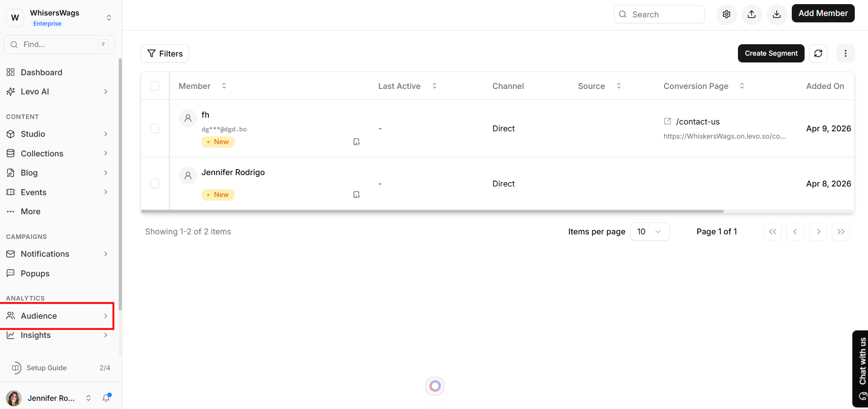This screenshot has height=409, width=868.
Task: Open external link icon for /contact-us
Action: pyautogui.click(x=667, y=121)
